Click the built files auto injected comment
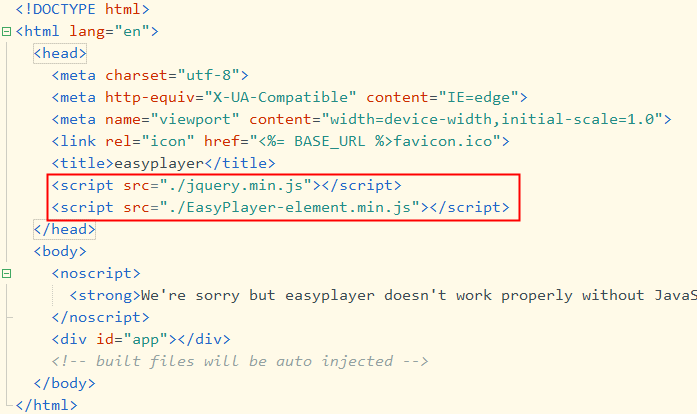The height and width of the screenshot is (414, 697). [x=240, y=362]
